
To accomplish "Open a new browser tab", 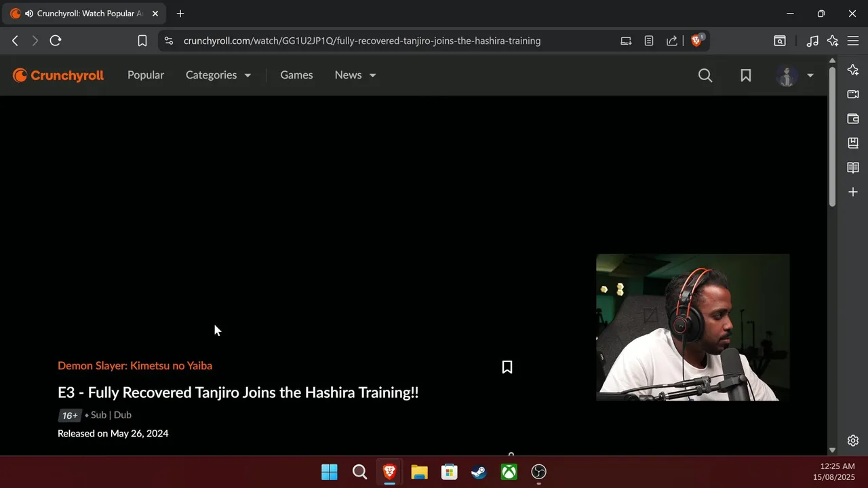I will click(x=180, y=14).
